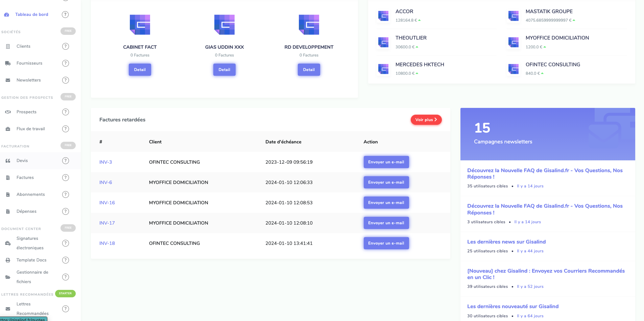Screen dimensions: 644x321
Task: Click the help icon beside Dépenses
Action: 65,211
